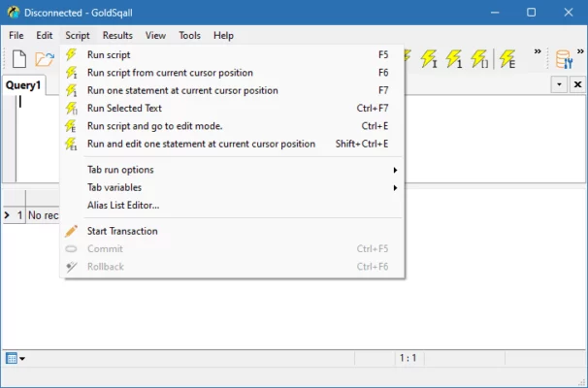Click the Script menu header

78,35
